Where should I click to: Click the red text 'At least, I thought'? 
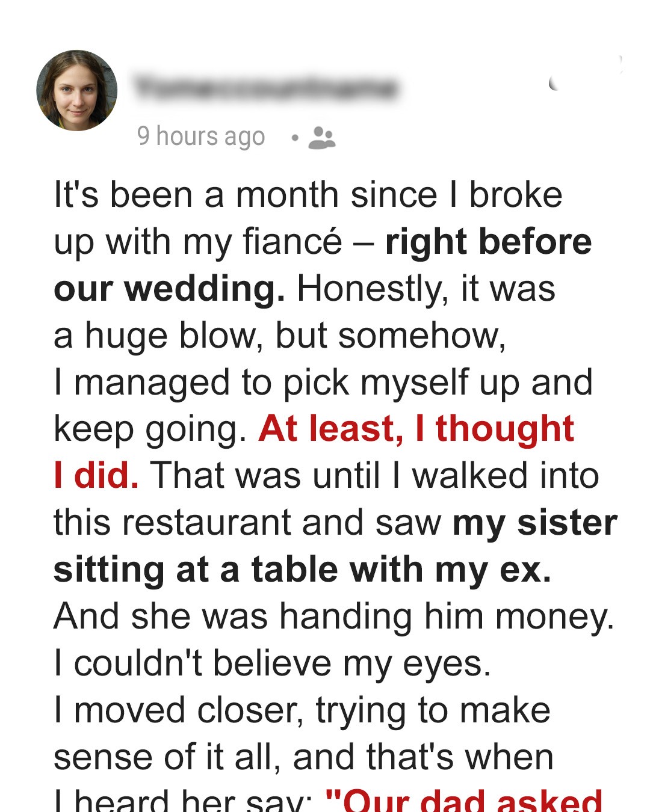[416, 429]
